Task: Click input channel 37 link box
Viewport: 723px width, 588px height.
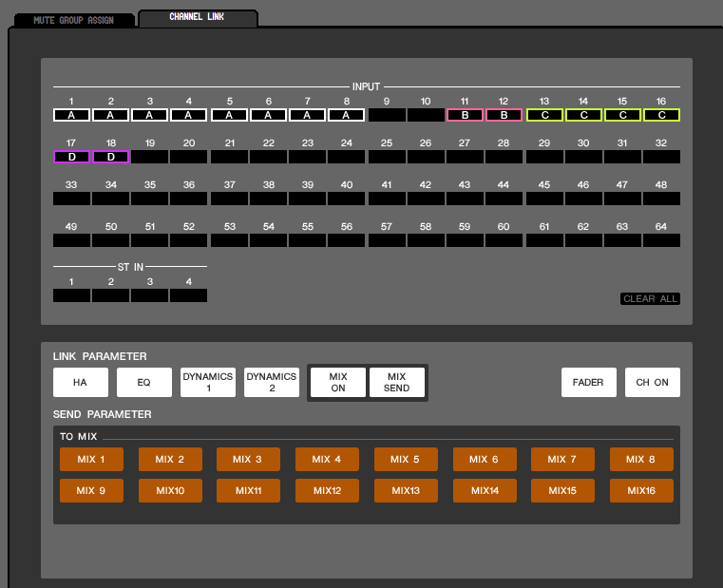Action: click(229, 199)
